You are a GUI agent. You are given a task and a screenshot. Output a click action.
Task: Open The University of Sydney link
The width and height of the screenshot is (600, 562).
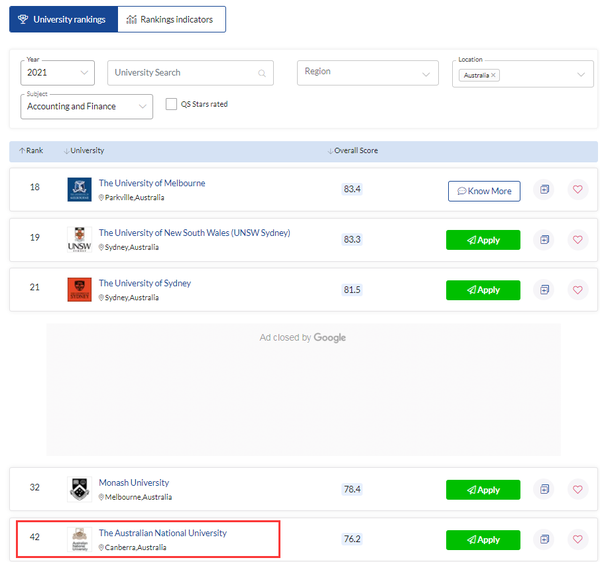coord(145,283)
